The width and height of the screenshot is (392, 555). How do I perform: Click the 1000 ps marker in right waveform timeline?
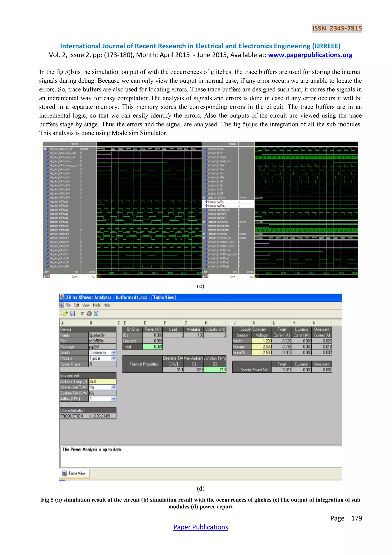(x=326, y=273)
